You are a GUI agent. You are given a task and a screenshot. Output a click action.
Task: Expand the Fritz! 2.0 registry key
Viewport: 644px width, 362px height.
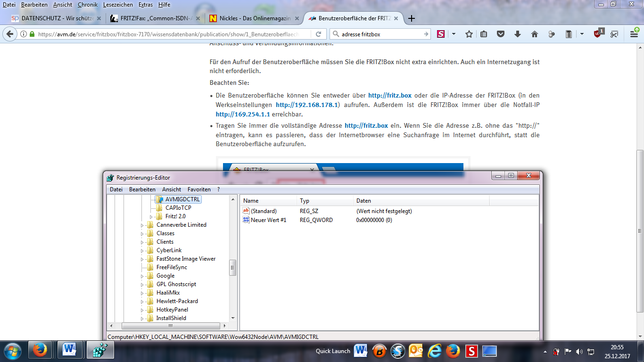151,216
